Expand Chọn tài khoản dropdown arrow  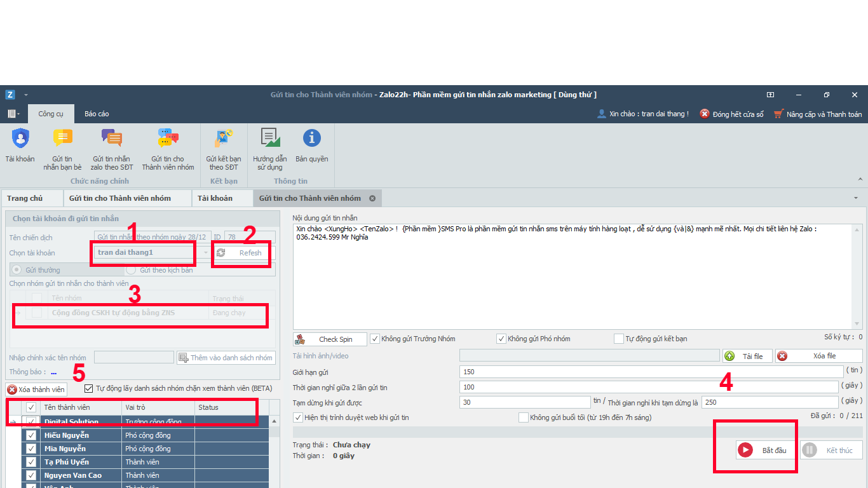[205, 253]
